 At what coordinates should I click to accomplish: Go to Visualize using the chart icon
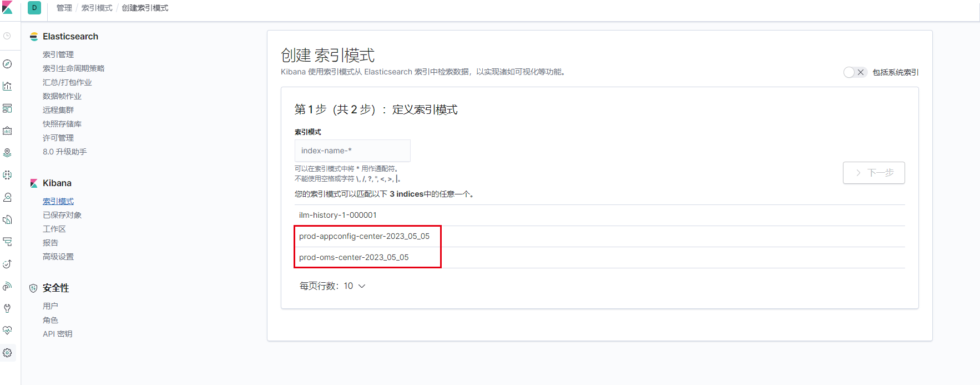[x=7, y=86]
